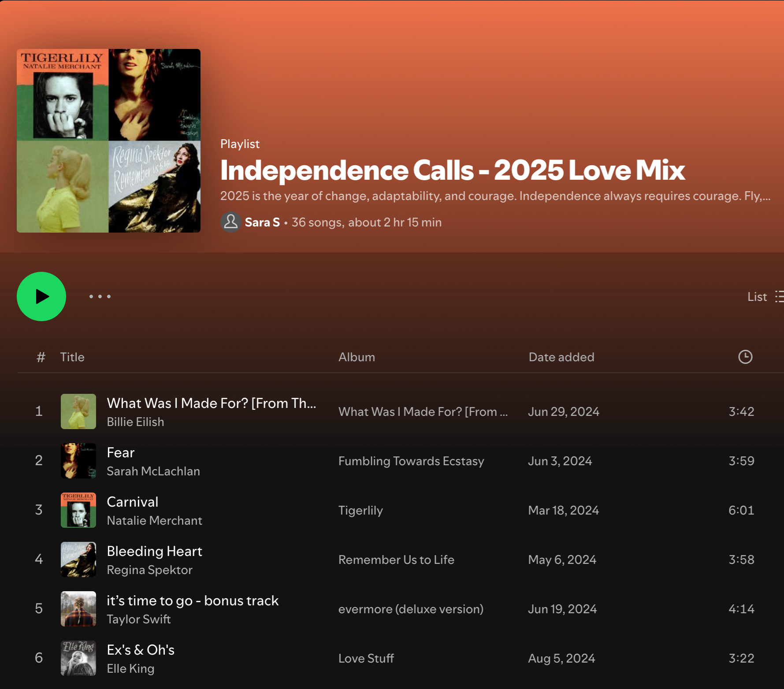The image size is (784, 689).
Task: Click the Elle King album thumbnail
Action: (78, 658)
